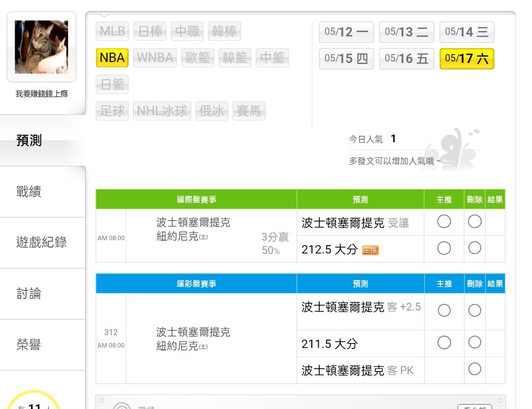
Task: Select the 韓籃 league tab
Action: (235, 58)
